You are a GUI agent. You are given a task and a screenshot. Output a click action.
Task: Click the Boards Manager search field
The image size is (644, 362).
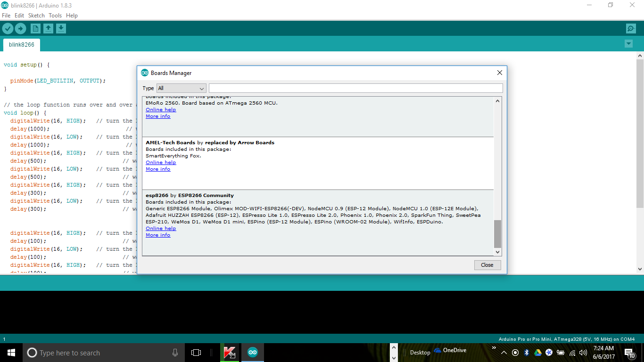(x=356, y=88)
